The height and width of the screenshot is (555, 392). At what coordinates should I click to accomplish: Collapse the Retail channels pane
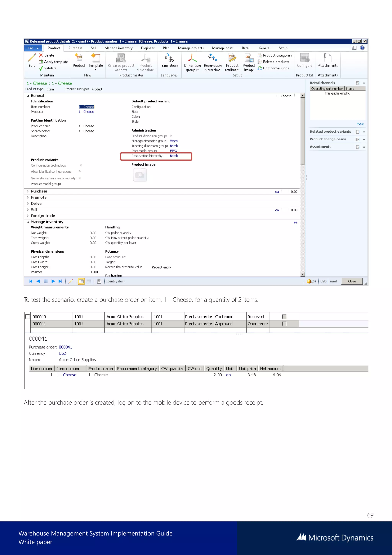[364, 83]
